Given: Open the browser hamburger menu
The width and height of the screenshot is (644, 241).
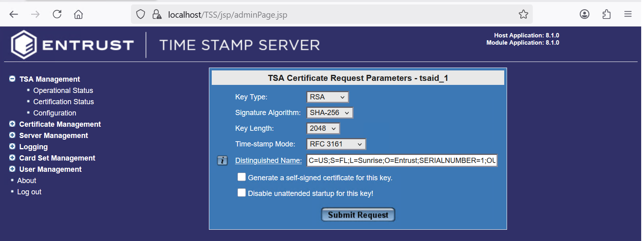Looking at the screenshot, I should pyautogui.click(x=628, y=14).
